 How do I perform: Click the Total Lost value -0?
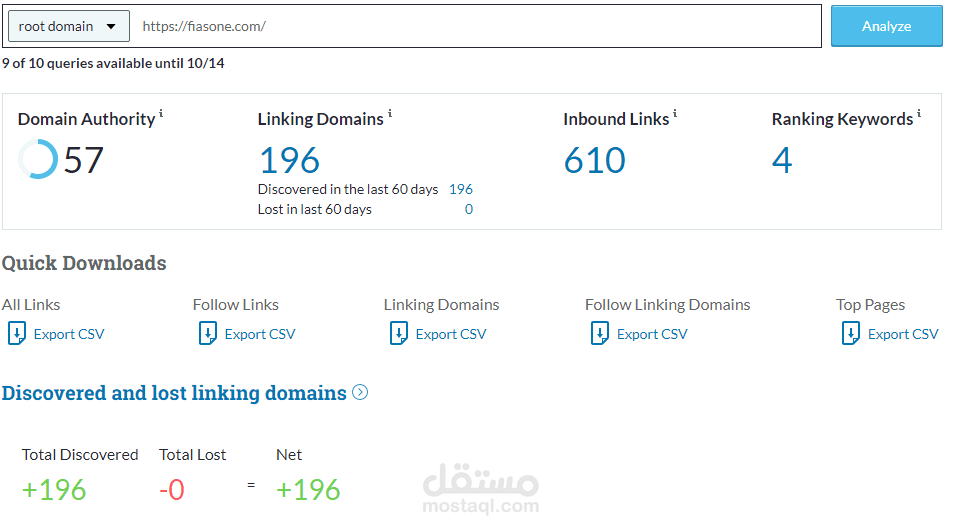point(172,490)
